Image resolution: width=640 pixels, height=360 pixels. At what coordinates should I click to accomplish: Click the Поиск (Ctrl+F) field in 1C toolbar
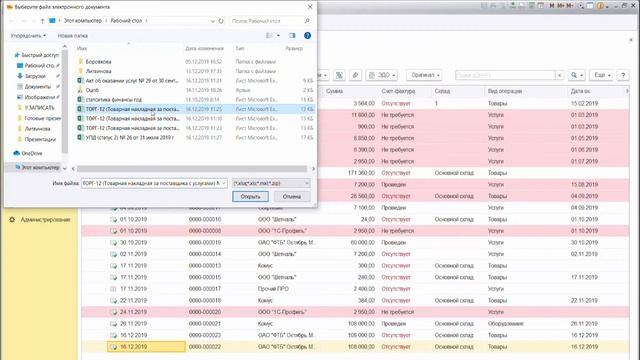click(x=505, y=75)
